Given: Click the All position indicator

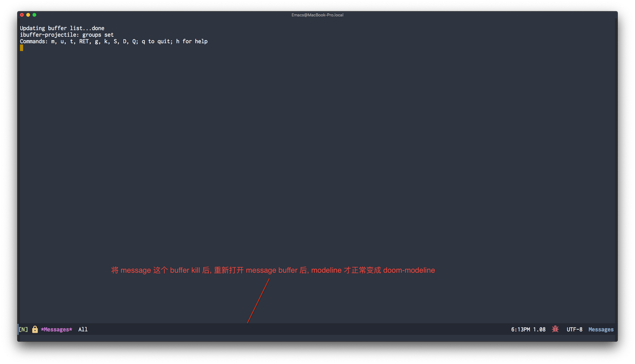Looking at the screenshot, I should pyautogui.click(x=83, y=329).
